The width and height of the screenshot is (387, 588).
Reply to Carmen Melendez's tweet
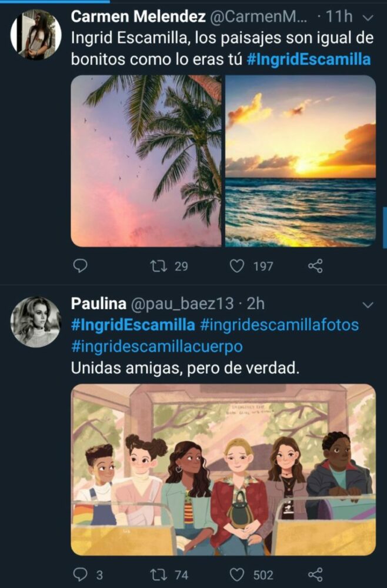coord(80,266)
